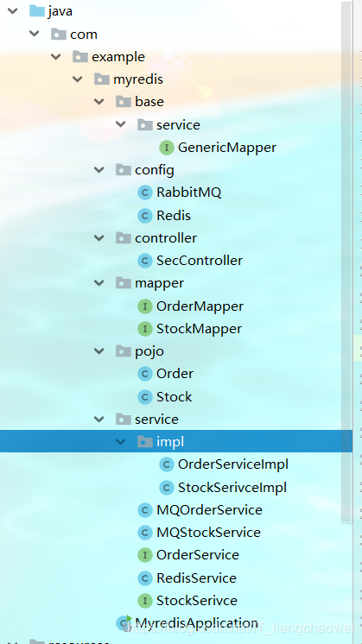Viewport: 362px width, 644px height.
Task: Collapse the base package chevron
Action: 99,102
